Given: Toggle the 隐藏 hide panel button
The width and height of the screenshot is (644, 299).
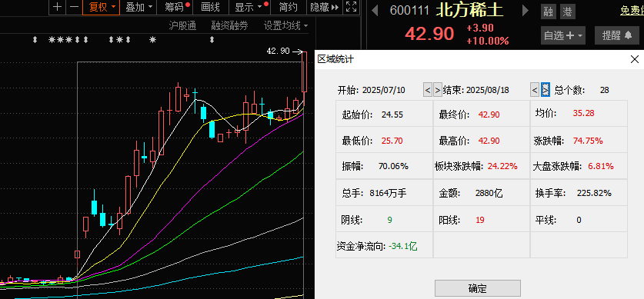Looking at the screenshot, I should point(325,7).
